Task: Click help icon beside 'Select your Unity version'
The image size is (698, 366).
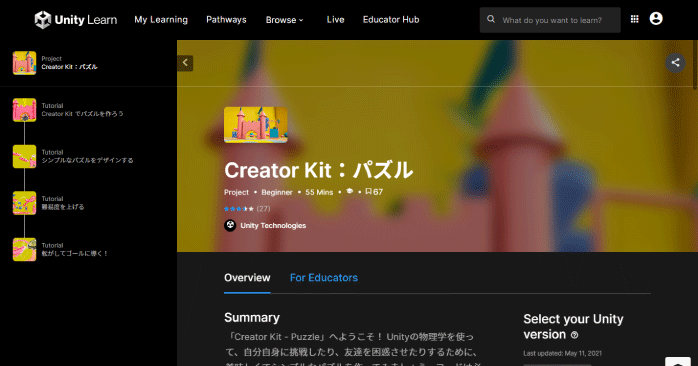Action: (x=574, y=335)
